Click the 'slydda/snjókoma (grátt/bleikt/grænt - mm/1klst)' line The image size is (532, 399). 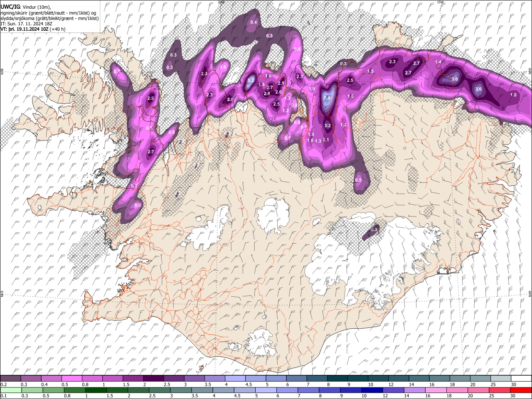coord(49,18)
